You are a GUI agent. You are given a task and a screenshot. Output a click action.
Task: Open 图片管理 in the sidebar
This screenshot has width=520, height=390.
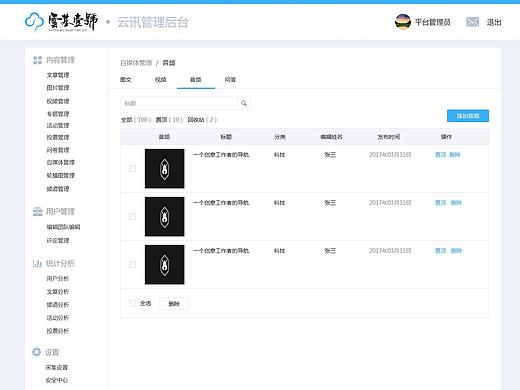58,88
